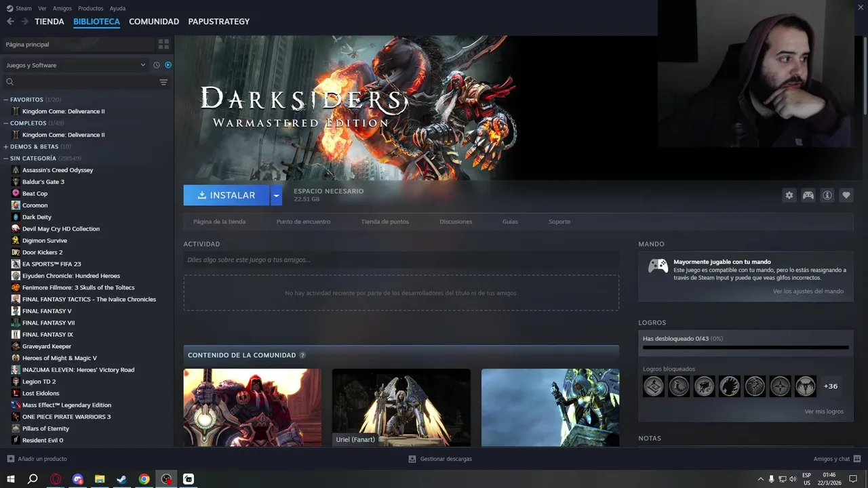This screenshot has width=868, height=488.
Task: Open Google Chrome from the taskbar
Action: pos(144,479)
